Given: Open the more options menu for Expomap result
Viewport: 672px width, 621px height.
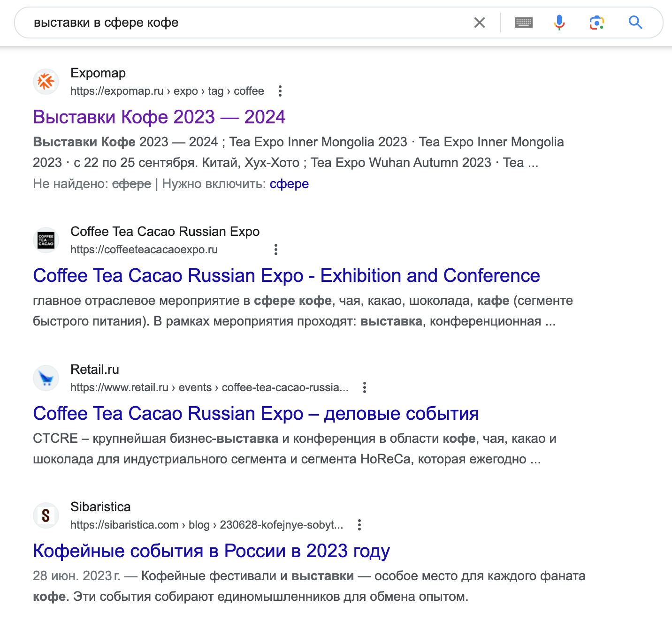Looking at the screenshot, I should [x=280, y=91].
